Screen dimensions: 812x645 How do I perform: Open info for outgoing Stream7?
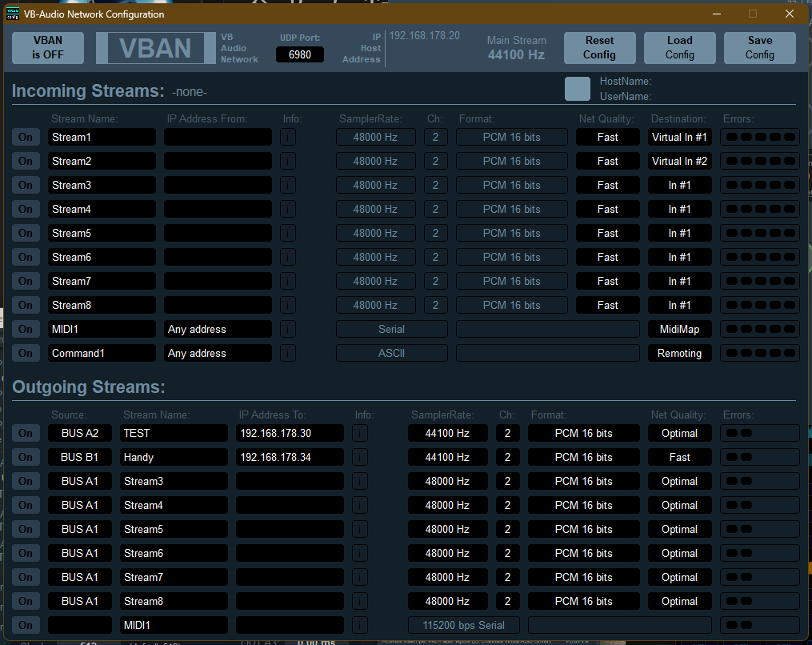[360, 577]
